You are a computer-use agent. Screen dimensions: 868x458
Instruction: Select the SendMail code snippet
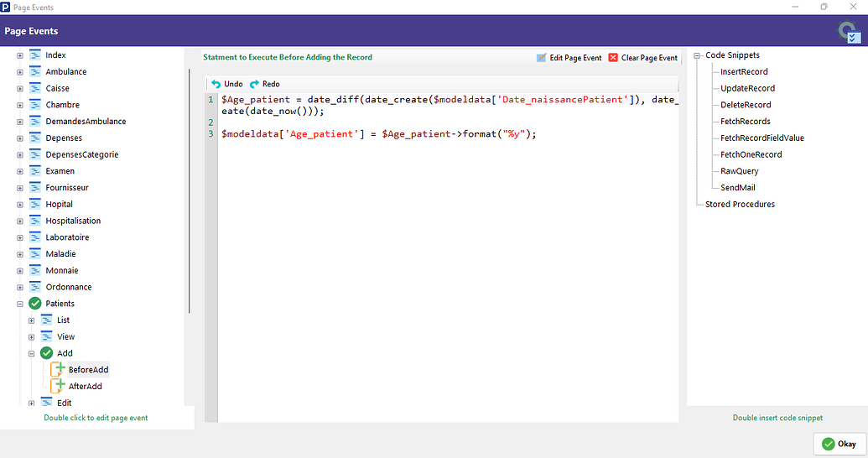point(737,188)
